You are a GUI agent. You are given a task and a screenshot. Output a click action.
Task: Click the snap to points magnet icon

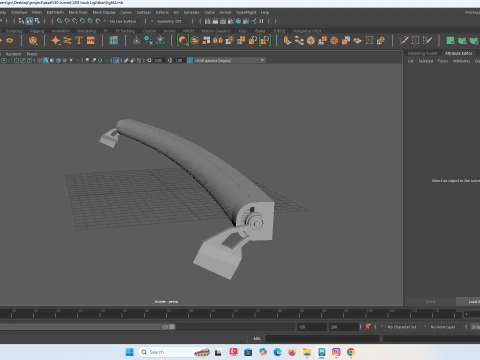75,21
